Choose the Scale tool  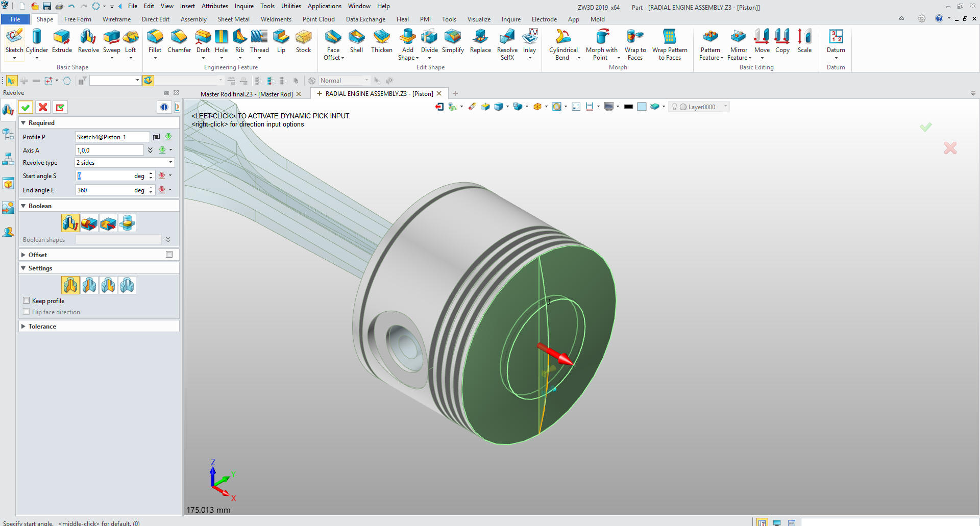(x=804, y=41)
